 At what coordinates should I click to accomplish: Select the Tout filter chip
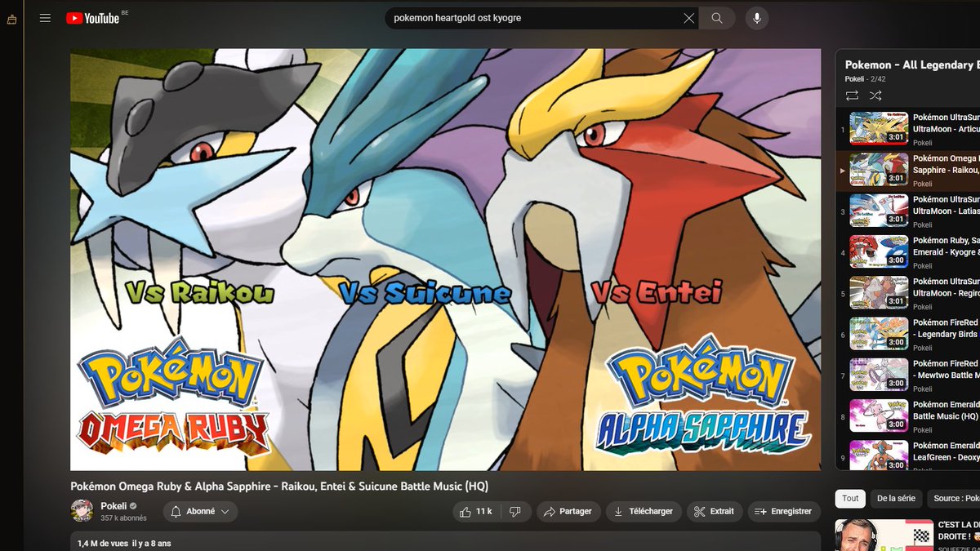[x=850, y=498]
